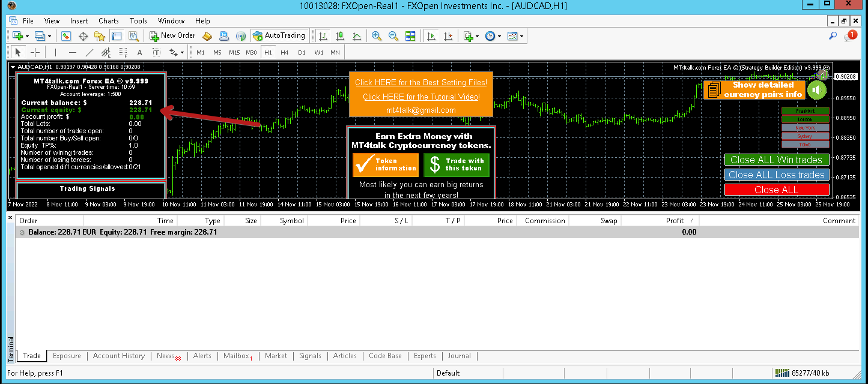Toggle the Market Watch window
Viewport: 868px width, 384px height.
tap(66, 36)
